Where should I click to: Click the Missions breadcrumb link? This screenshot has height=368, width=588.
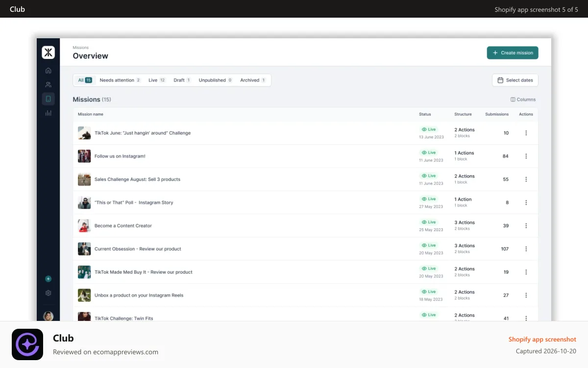click(x=81, y=48)
